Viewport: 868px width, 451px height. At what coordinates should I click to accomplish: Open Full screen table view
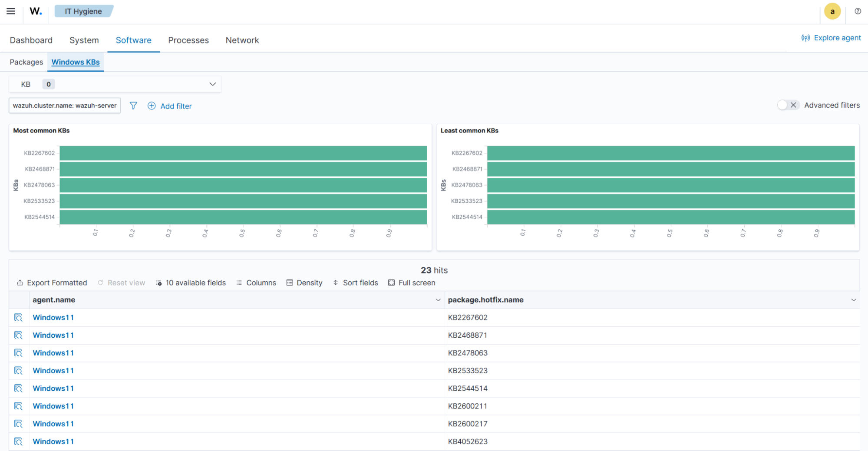(x=412, y=283)
